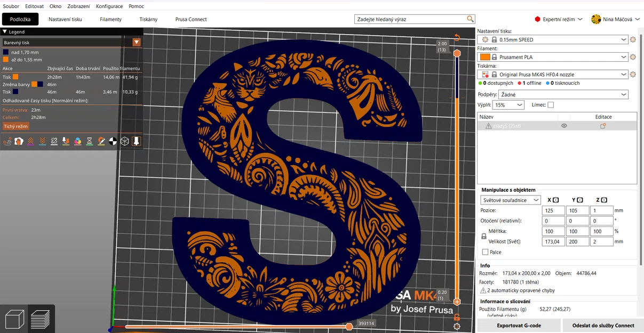The image size is (644, 333).
Task: Open the Podpěry (supports) dropdown
Action: click(x=564, y=94)
